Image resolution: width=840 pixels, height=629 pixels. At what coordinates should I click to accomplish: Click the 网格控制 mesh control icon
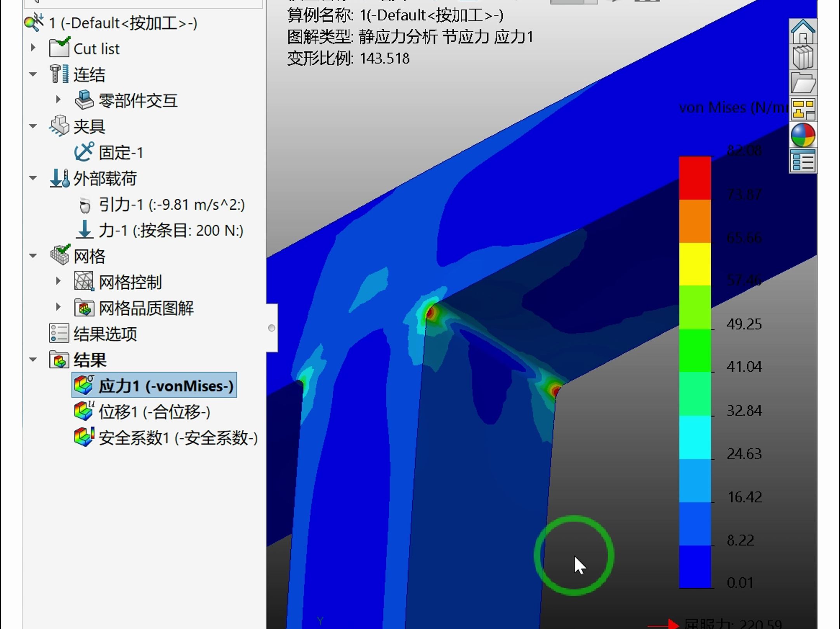84,281
